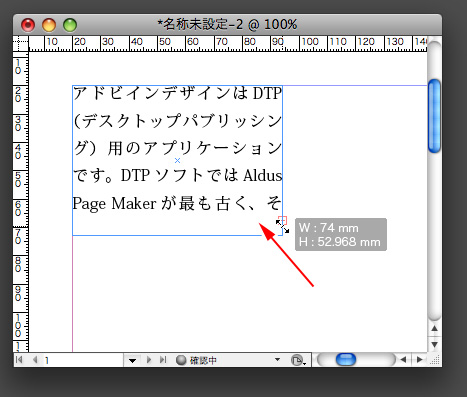Jump to the last page

click(163, 360)
